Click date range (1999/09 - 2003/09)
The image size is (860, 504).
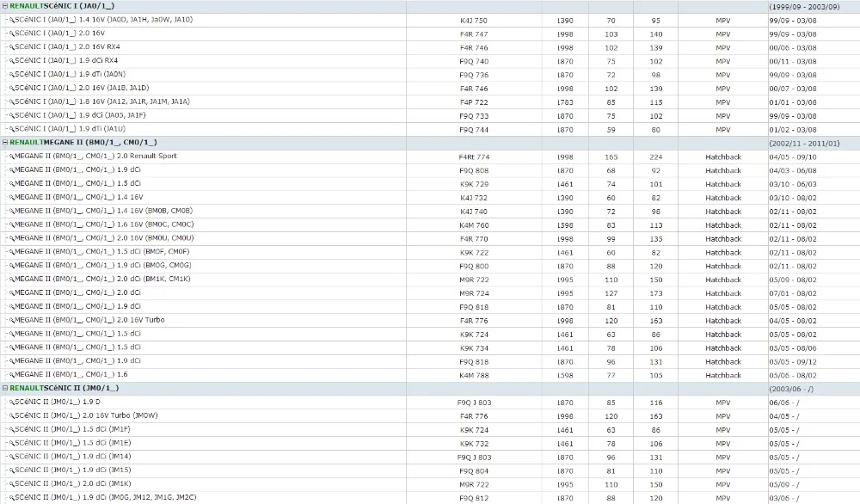[x=804, y=7]
